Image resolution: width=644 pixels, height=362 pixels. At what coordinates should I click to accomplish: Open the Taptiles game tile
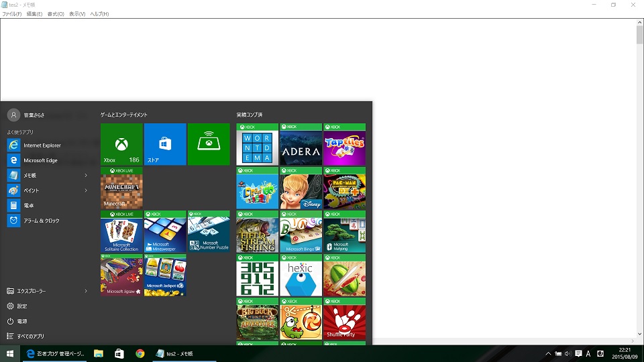(x=345, y=144)
